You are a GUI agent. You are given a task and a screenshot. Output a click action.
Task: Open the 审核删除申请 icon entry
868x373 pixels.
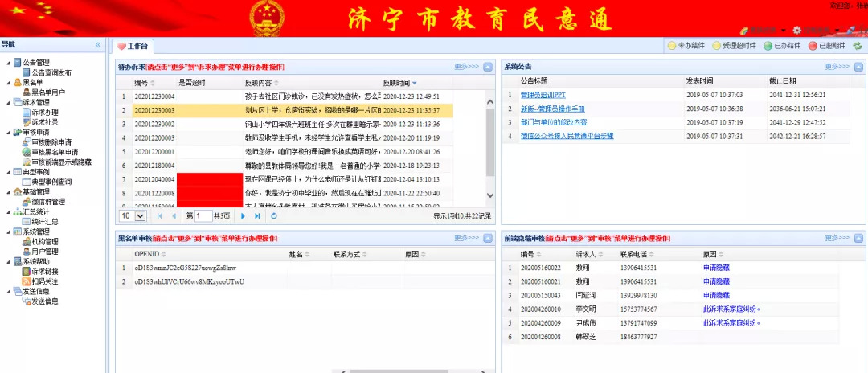(26, 142)
